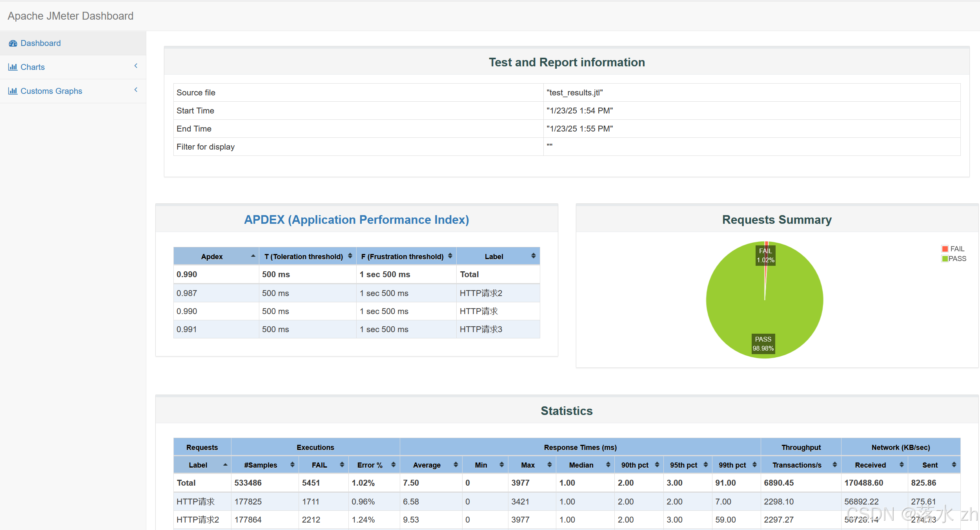Click the Filter for display row label
This screenshot has height=530, width=980.
pos(205,147)
